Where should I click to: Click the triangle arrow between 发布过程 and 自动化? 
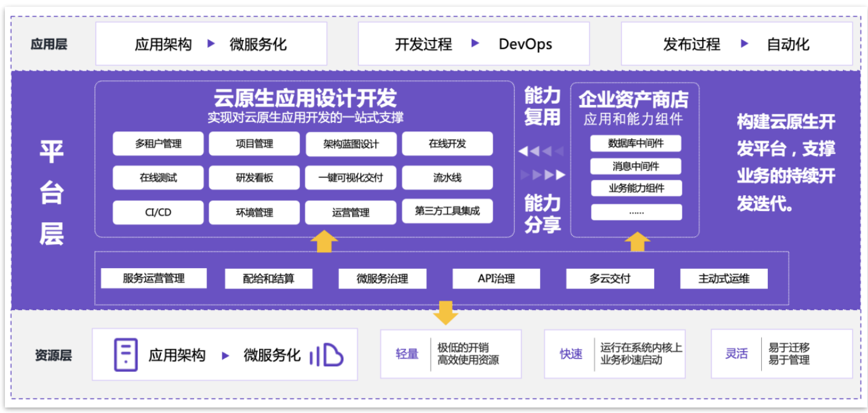coord(745,44)
